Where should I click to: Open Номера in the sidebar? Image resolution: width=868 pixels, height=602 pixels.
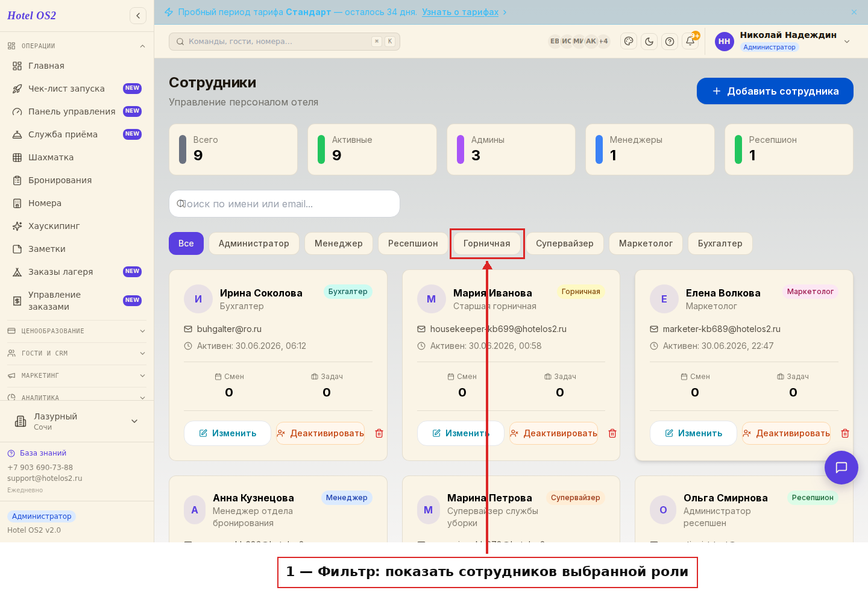tap(77, 203)
